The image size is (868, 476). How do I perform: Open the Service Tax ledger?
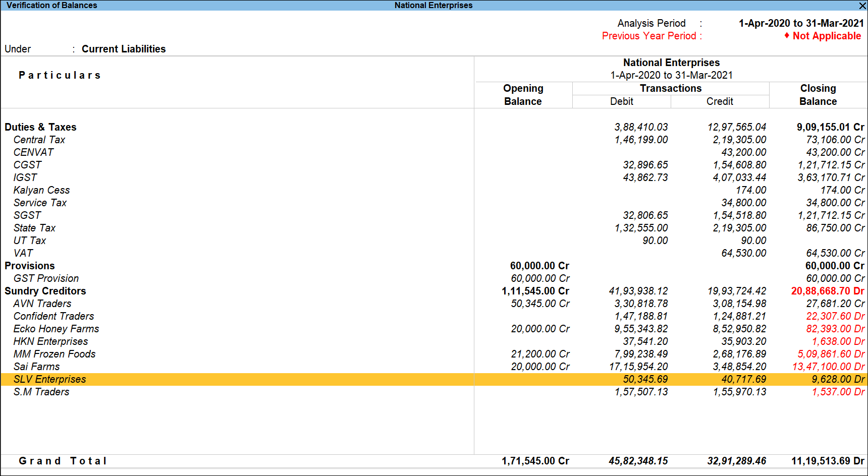pos(40,203)
